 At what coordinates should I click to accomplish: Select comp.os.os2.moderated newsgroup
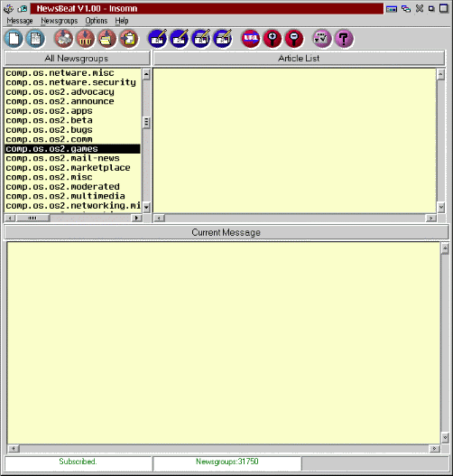[x=72, y=186]
